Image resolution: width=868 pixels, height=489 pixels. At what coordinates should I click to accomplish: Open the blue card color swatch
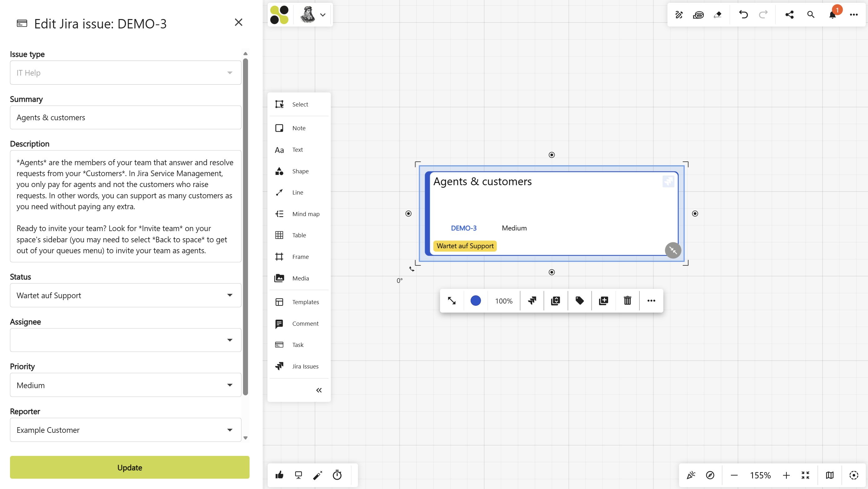[476, 300]
